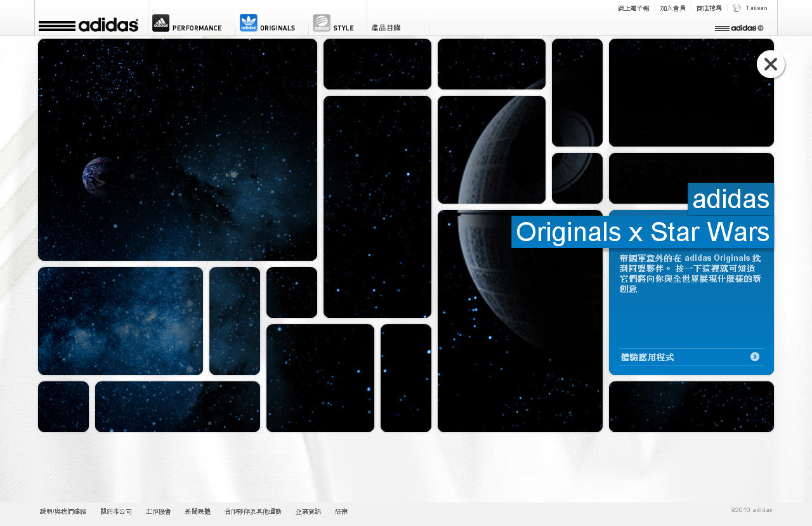
Task: Click the adidas three-stripes logo in header
Action: click(x=88, y=25)
